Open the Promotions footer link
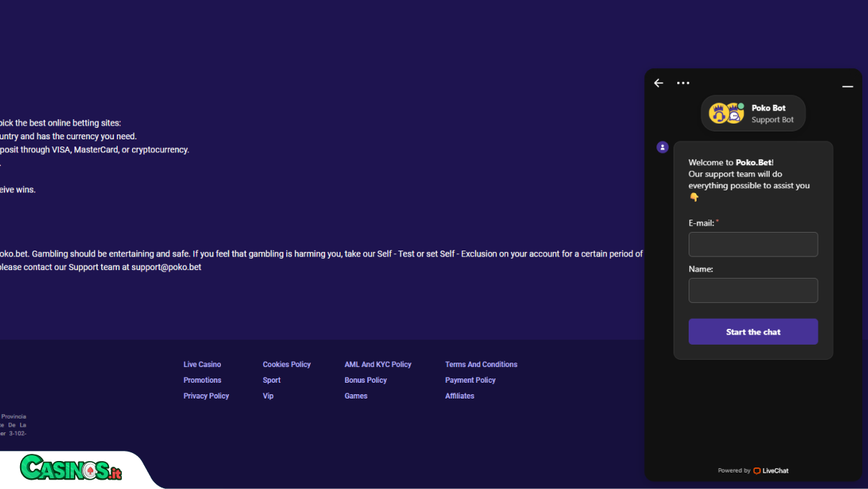Screen dimensions: 868x489 coord(202,381)
